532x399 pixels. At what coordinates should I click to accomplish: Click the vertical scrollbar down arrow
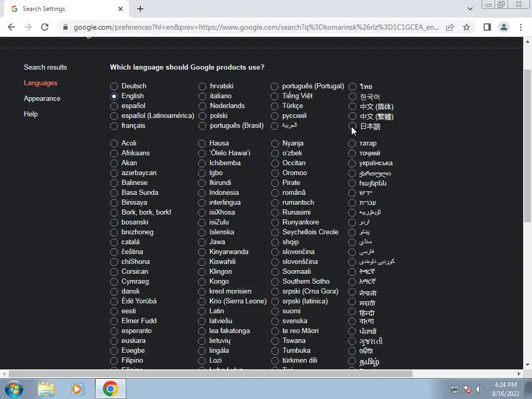(x=528, y=365)
